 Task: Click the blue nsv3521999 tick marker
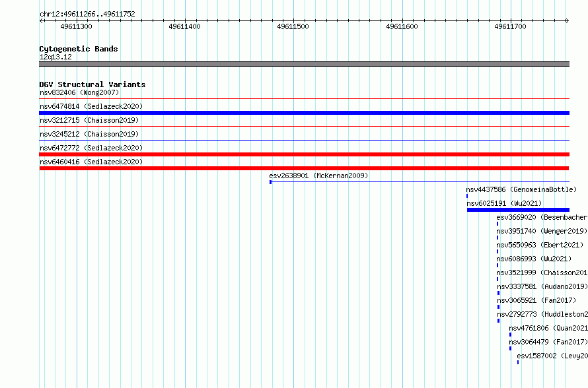(497, 279)
